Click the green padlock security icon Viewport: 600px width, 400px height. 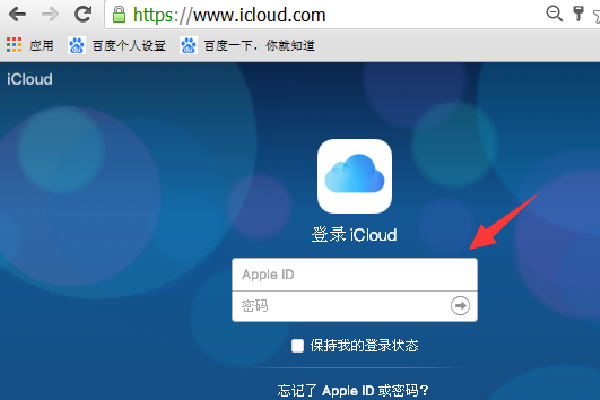click(x=119, y=15)
